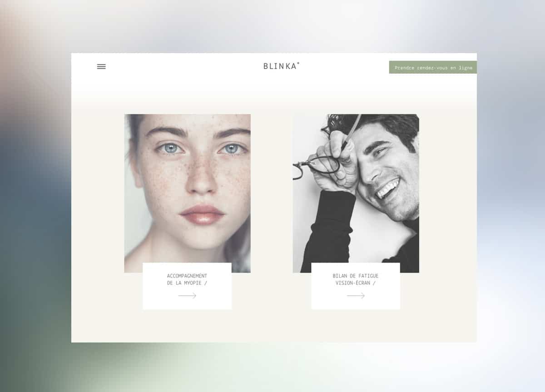
Task: Select the smiling man black-and-white photo
Action: (x=356, y=193)
